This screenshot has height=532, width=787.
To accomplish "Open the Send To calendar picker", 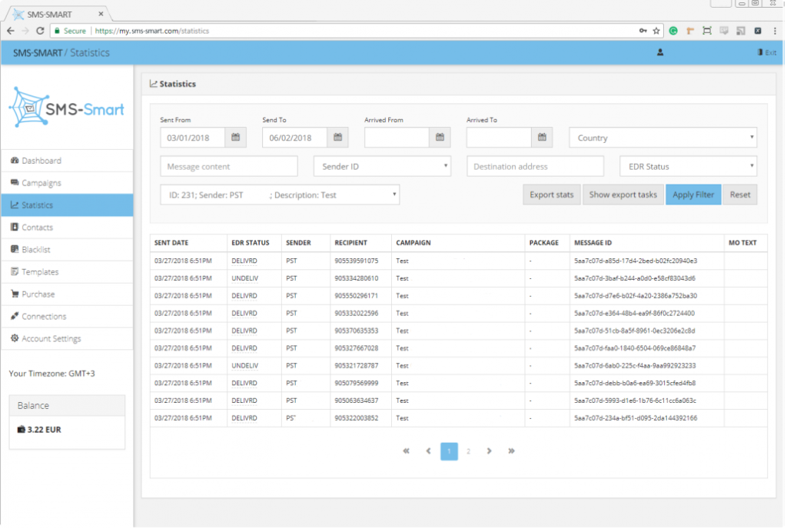I will pyautogui.click(x=338, y=138).
